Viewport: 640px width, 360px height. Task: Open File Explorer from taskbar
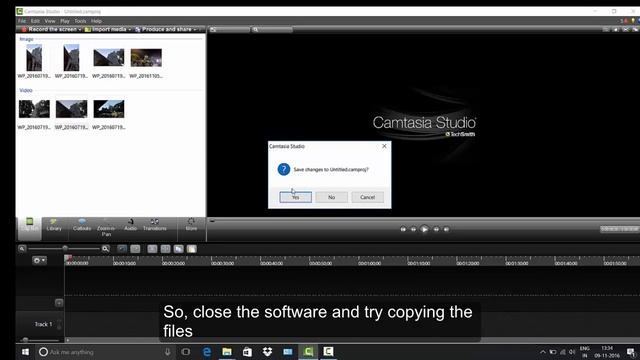[x=227, y=351]
